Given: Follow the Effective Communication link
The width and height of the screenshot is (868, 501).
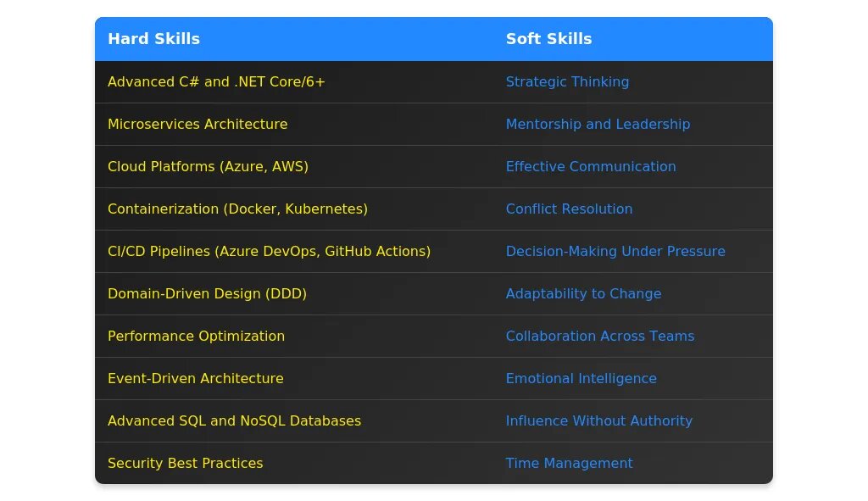Looking at the screenshot, I should [591, 167].
